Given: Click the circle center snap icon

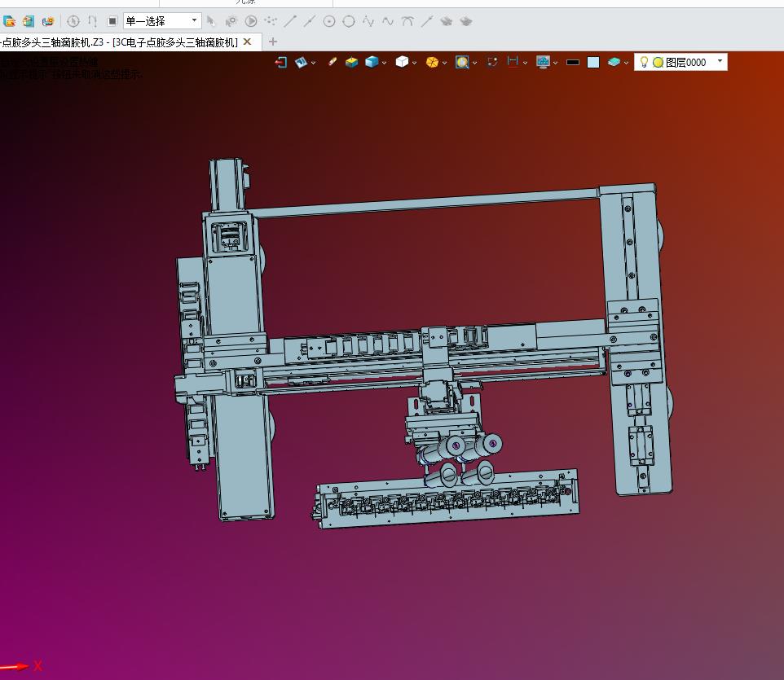Looking at the screenshot, I should click(329, 21).
